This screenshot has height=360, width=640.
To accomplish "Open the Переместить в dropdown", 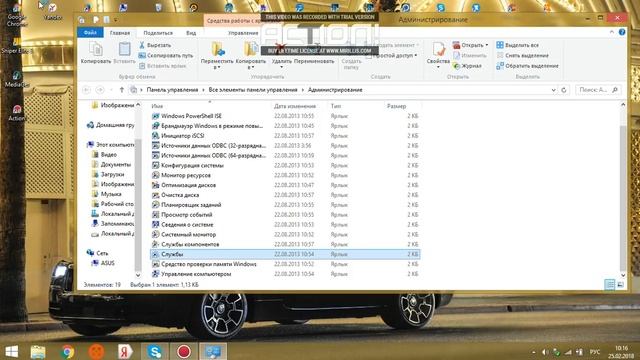I will (217, 55).
